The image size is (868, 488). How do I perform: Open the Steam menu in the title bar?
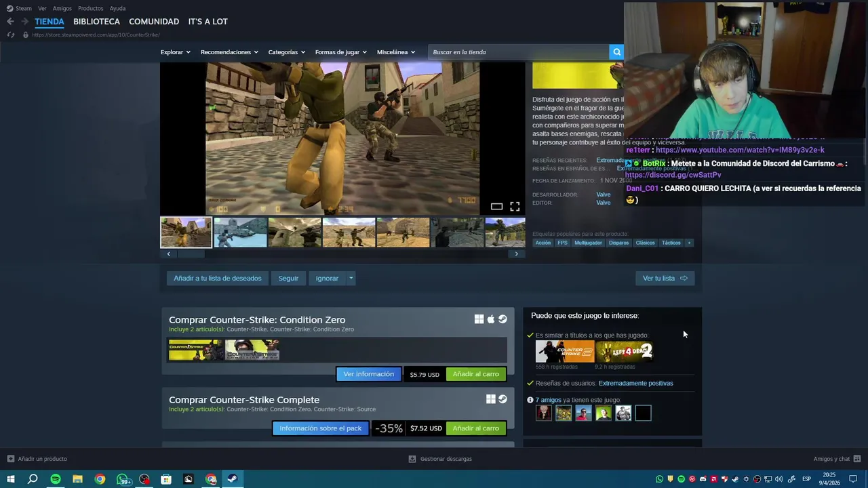click(x=24, y=8)
